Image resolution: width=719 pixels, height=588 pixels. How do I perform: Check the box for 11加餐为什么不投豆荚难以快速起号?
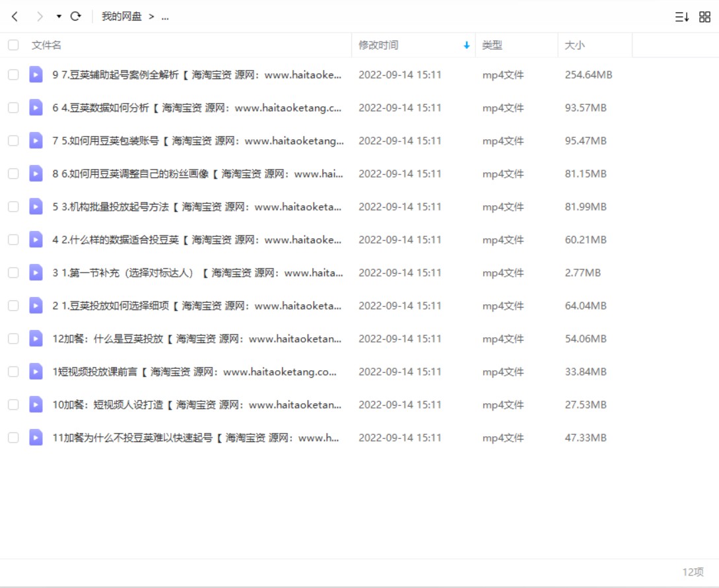coord(13,438)
